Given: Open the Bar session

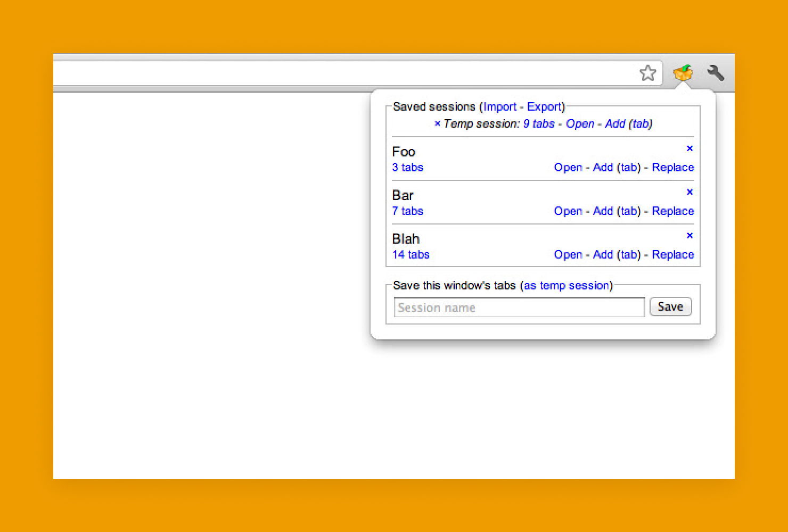Looking at the screenshot, I should click(568, 211).
